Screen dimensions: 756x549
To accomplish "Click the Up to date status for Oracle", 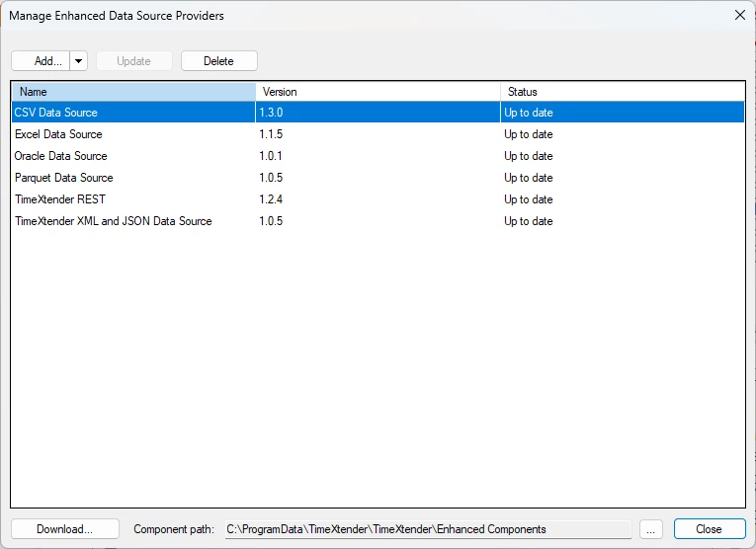I will coord(529,156).
